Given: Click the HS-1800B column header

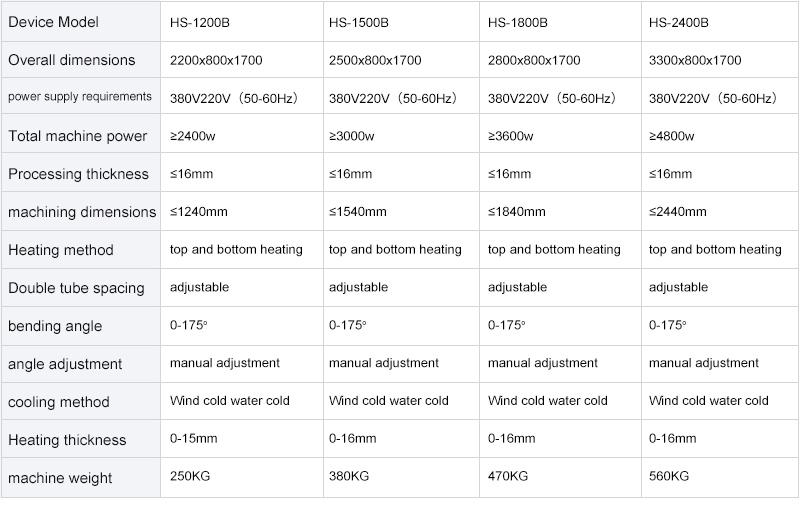Looking at the screenshot, I should [560, 21].
